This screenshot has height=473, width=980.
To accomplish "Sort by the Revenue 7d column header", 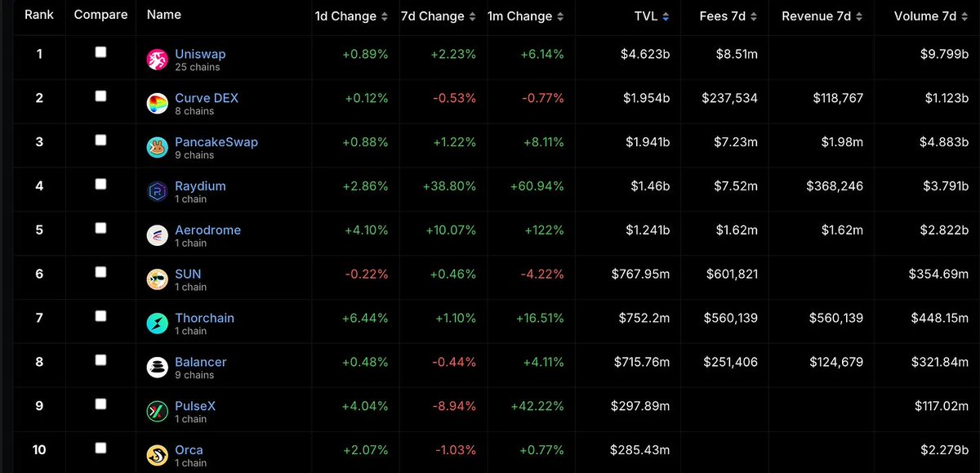I will (x=822, y=16).
